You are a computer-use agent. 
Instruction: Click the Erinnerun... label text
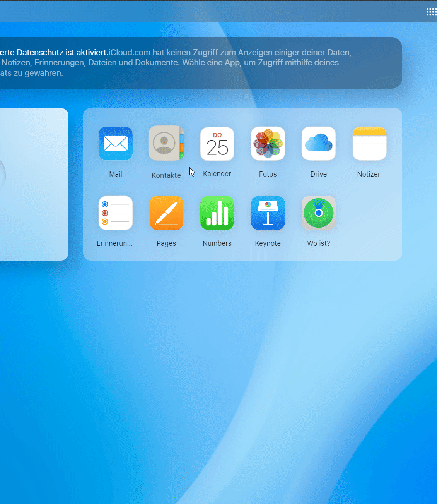coord(114,243)
